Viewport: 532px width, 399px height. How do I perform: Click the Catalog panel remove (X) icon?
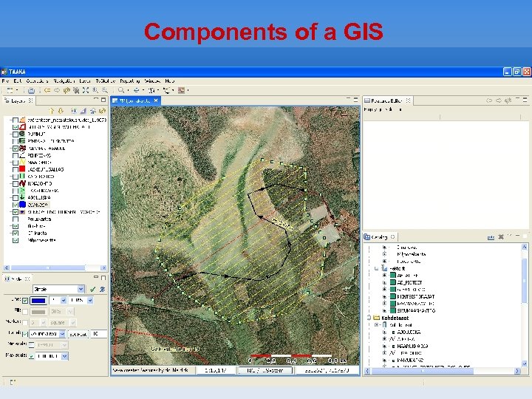coord(501,237)
